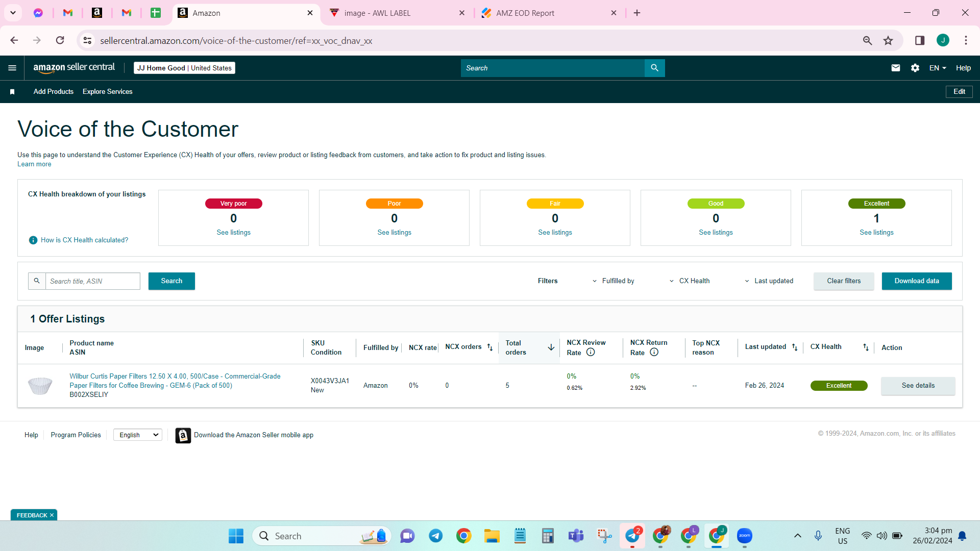Expand the CX Health filter dropdown
Image resolution: width=980 pixels, height=551 pixels.
[x=690, y=281]
